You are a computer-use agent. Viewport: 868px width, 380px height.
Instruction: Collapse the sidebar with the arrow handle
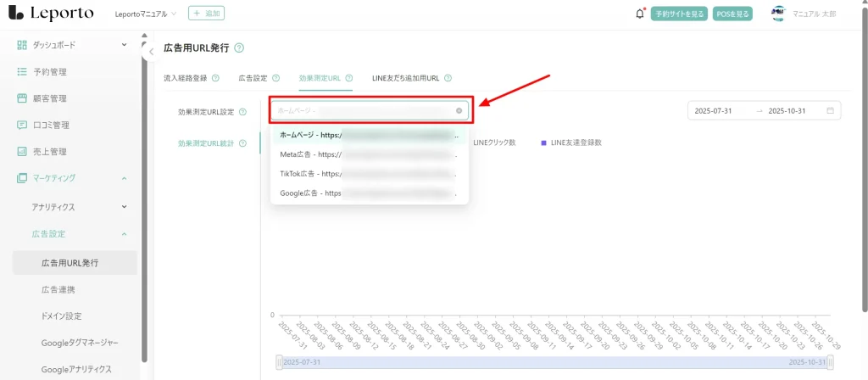coord(149,52)
